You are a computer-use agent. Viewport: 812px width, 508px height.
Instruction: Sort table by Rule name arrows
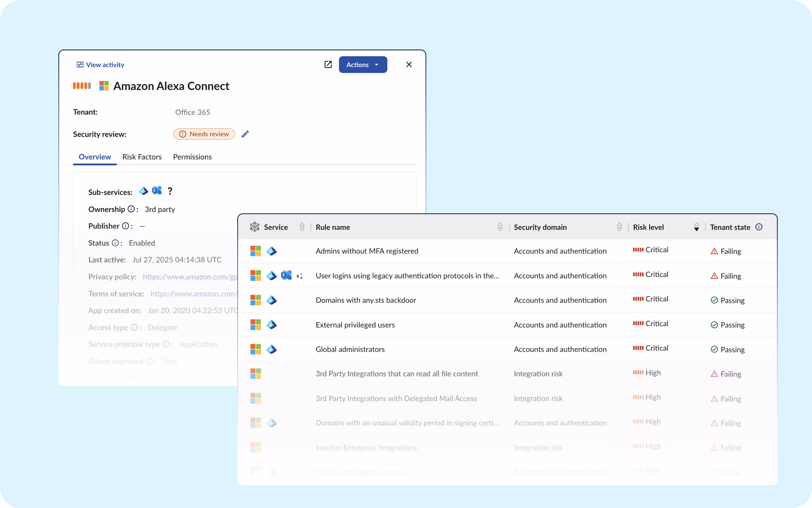(x=500, y=227)
